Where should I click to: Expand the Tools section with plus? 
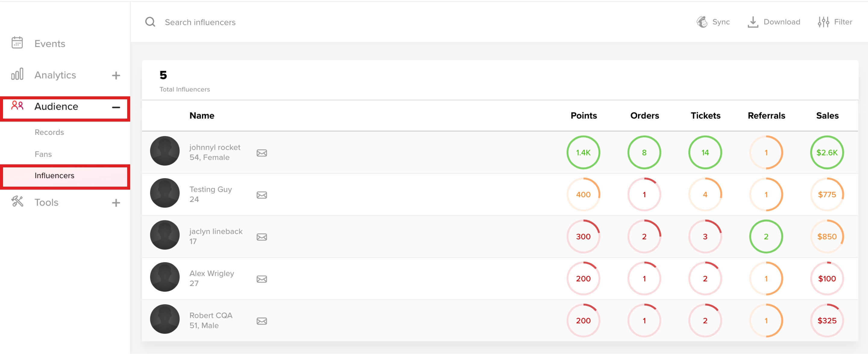[115, 203]
